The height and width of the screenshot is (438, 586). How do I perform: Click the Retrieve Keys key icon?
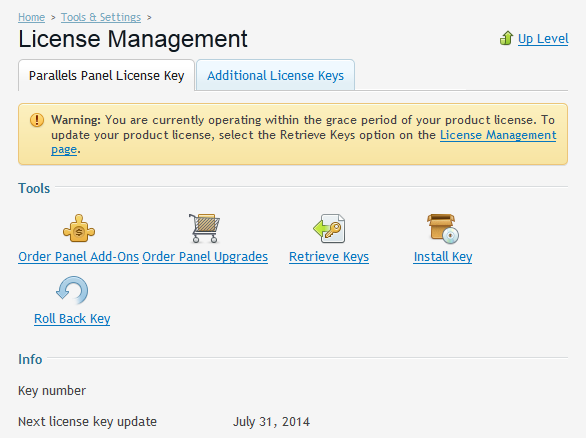point(329,228)
